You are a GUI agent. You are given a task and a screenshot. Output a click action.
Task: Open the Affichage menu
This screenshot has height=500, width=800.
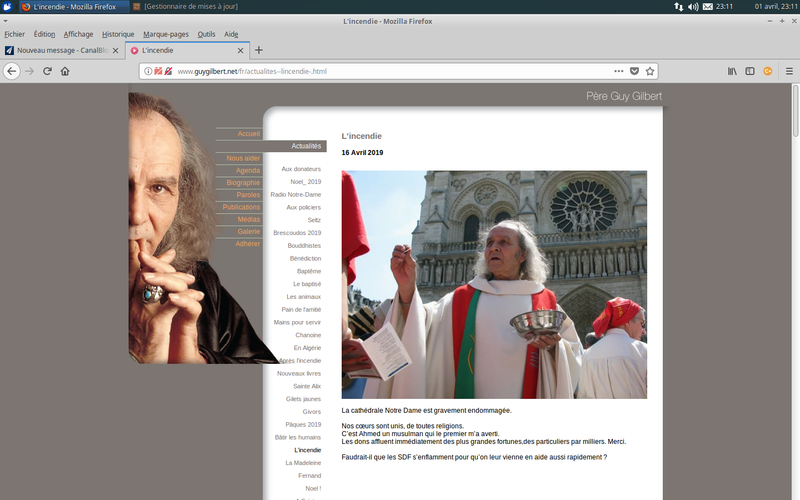coord(78,34)
